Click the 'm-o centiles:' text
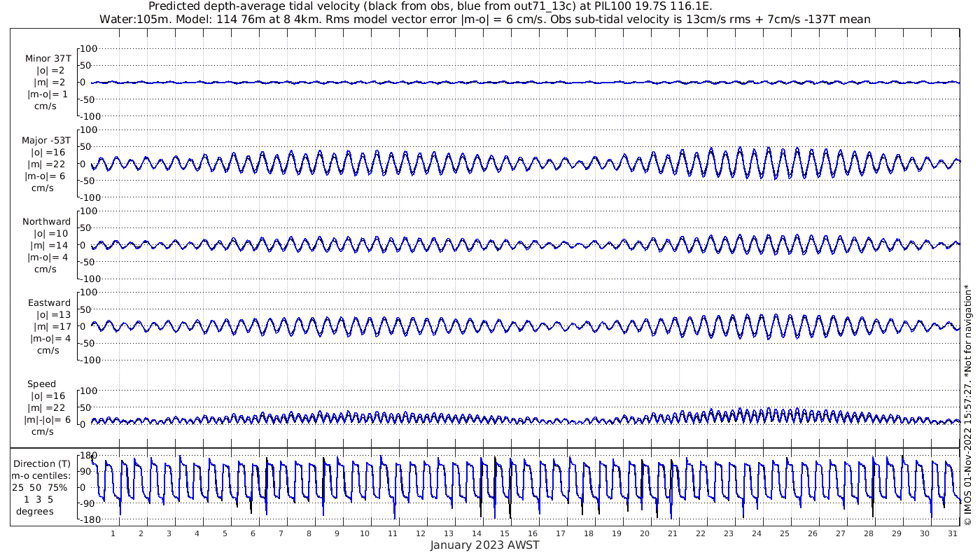The height and width of the screenshot is (560, 980). tap(41, 475)
